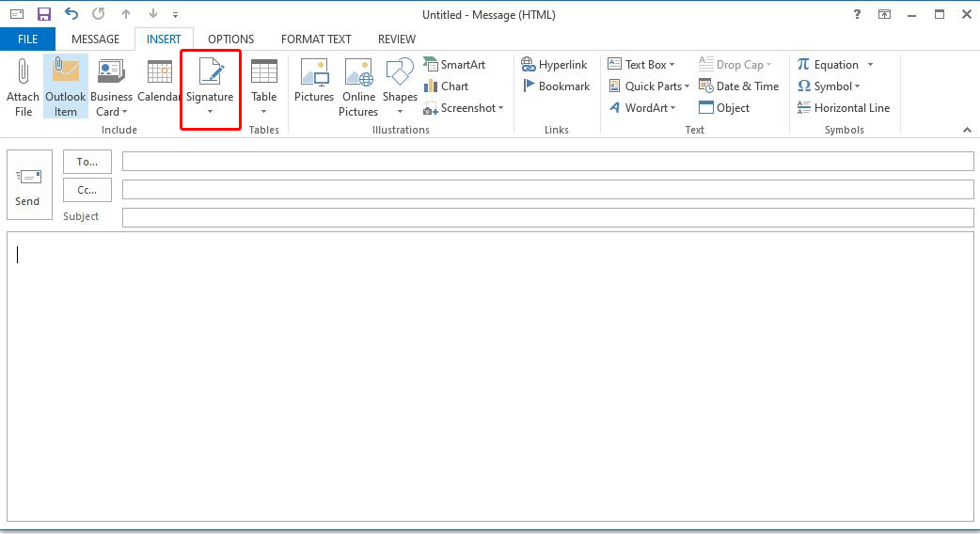Open the REVIEW tab
Image resolution: width=980 pixels, height=534 pixels.
(397, 39)
